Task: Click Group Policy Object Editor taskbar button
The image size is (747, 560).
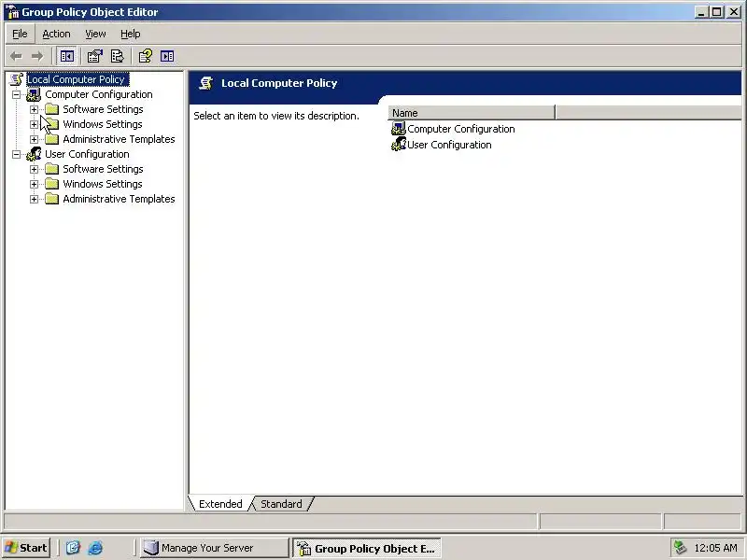Action: (x=366, y=548)
